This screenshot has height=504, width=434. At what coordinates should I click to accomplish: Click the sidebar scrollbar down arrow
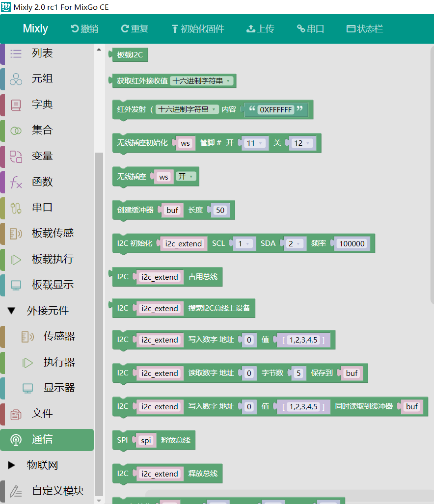coord(99,500)
